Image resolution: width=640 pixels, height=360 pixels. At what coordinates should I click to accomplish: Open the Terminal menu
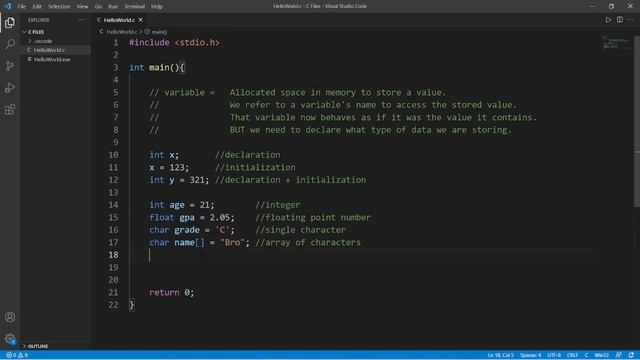pyautogui.click(x=134, y=7)
